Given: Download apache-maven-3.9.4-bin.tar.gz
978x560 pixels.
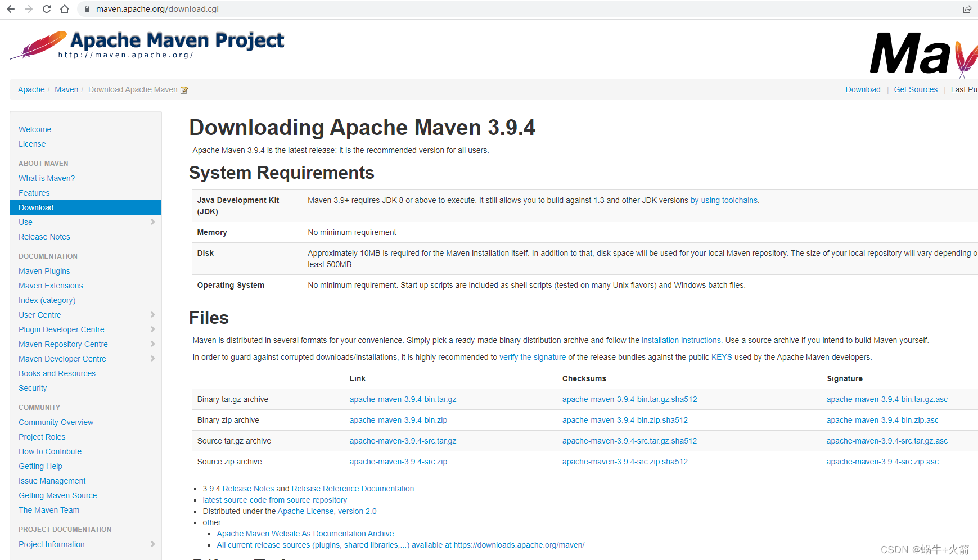Looking at the screenshot, I should [x=403, y=399].
